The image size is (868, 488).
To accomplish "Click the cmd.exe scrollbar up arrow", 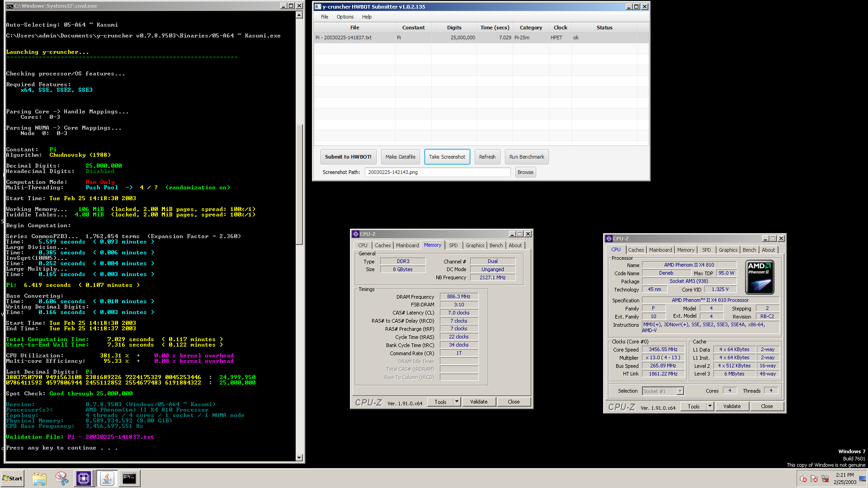I will pos(299,15).
